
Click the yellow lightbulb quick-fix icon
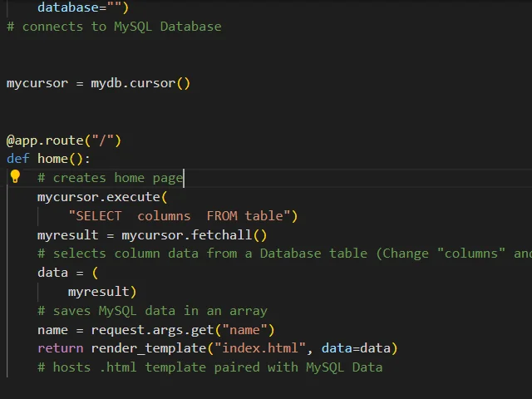coord(15,177)
